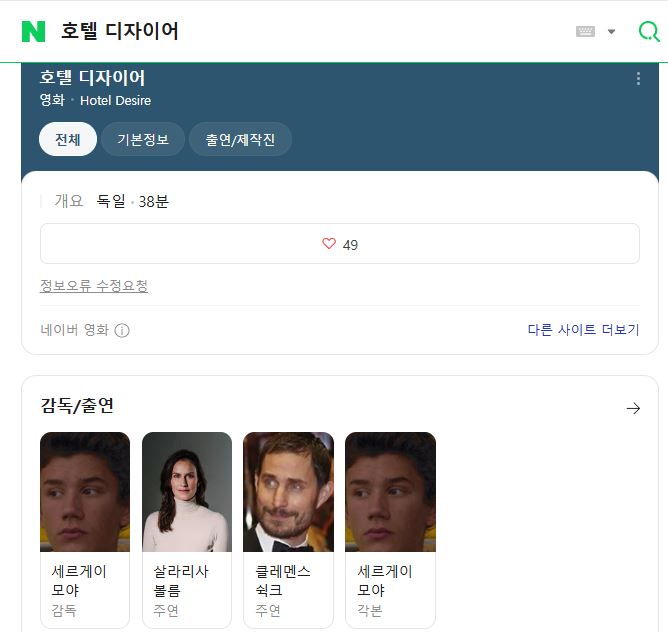Open the 각본 세르게이 모야 card
Viewport: 668px width, 632px height.
[390, 492]
